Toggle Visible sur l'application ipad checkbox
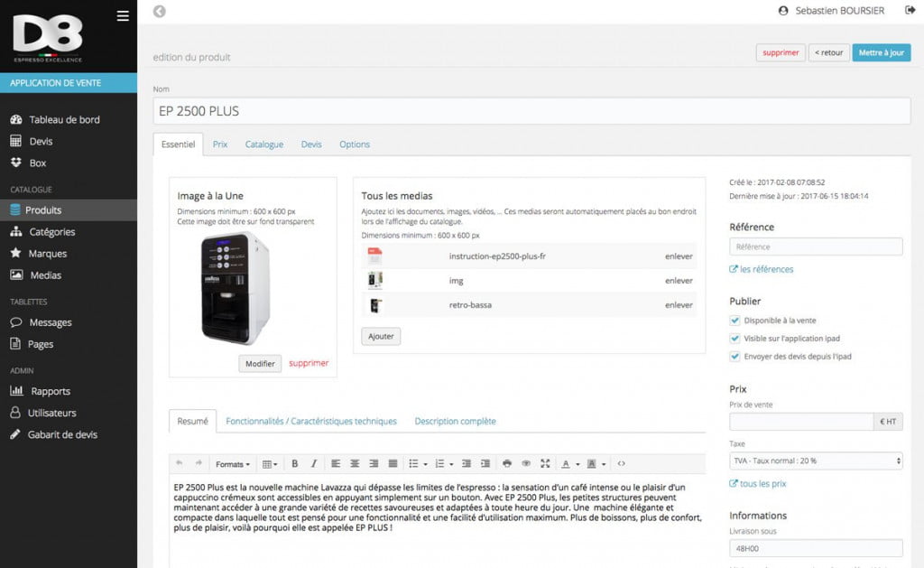924x568 pixels. coord(735,339)
